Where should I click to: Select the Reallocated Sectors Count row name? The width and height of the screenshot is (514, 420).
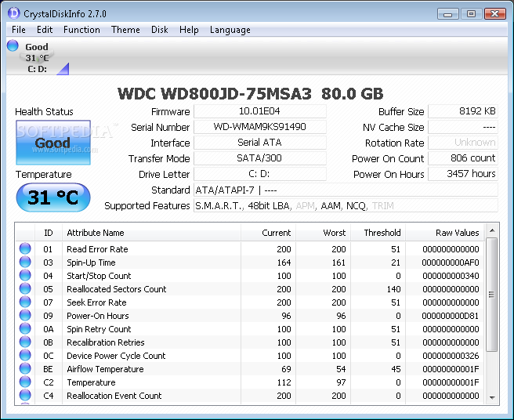pos(117,289)
